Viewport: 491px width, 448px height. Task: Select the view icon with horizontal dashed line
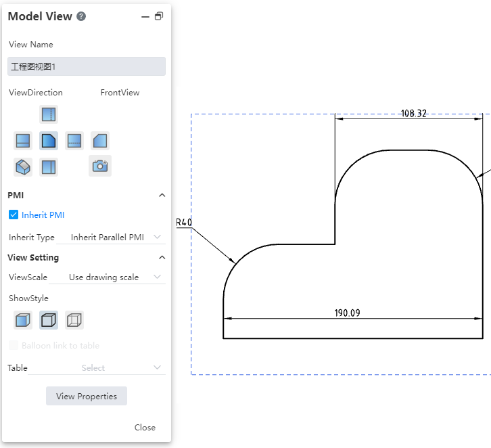[74, 141]
